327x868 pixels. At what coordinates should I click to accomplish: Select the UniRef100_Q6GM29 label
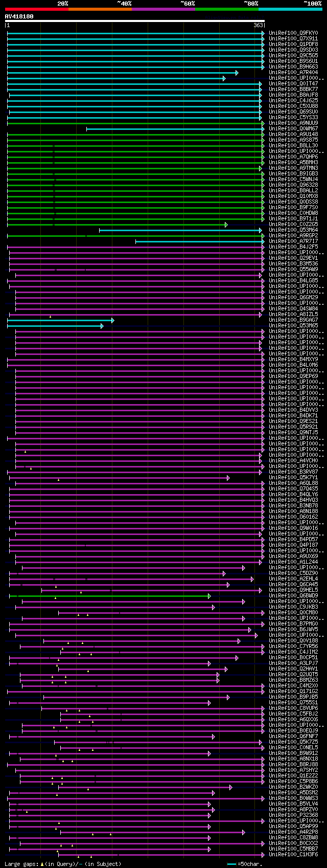(293, 297)
